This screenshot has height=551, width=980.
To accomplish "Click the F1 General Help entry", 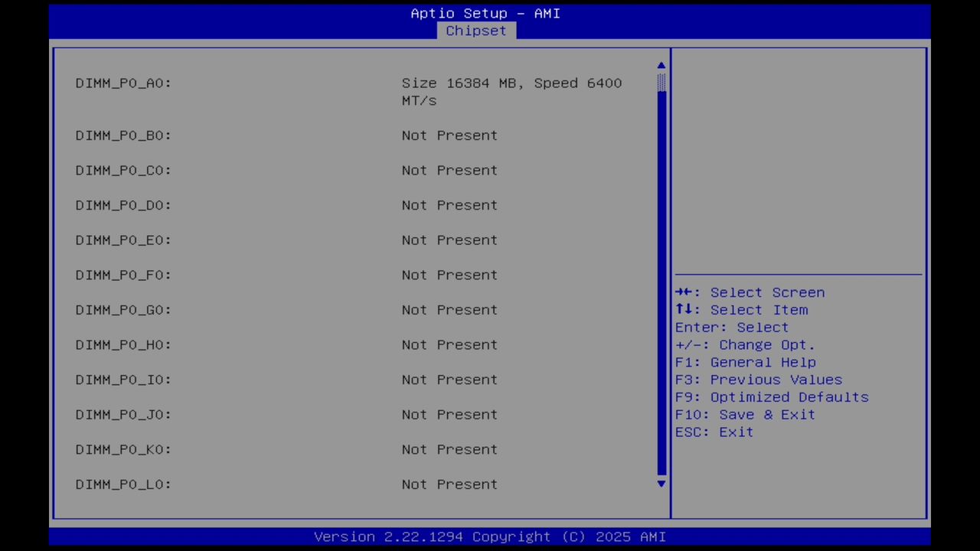I will click(745, 362).
